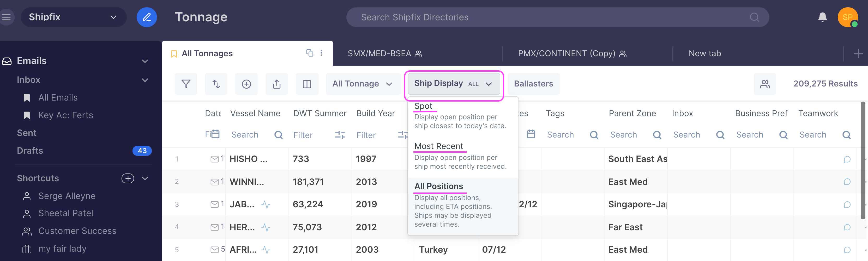Expand the All Tonnage dropdown
This screenshot has height=261, width=868.
(362, 84)
